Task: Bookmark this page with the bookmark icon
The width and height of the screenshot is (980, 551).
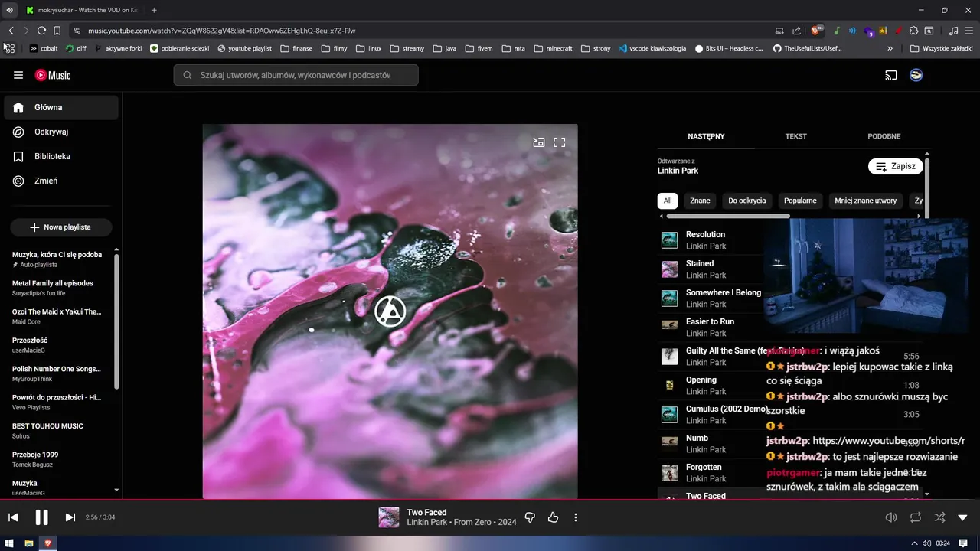Action: point(57,31)
